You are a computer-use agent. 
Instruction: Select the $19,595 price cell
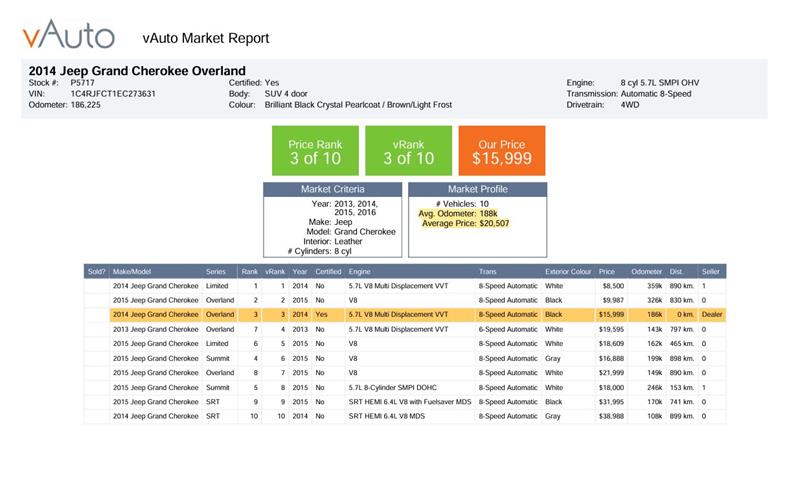pyautogui.click(x=611, y=330)
